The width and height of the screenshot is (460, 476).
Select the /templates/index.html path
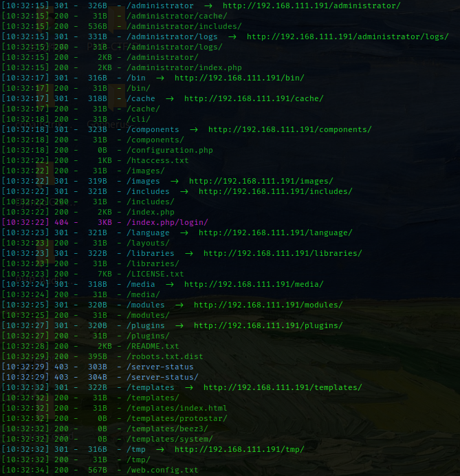[177, 409]
